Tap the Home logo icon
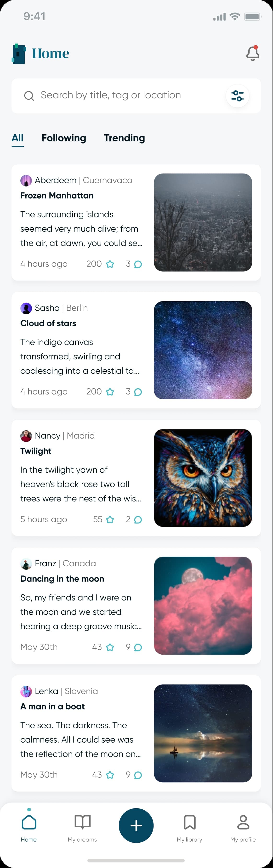 [x=19, y=54]
